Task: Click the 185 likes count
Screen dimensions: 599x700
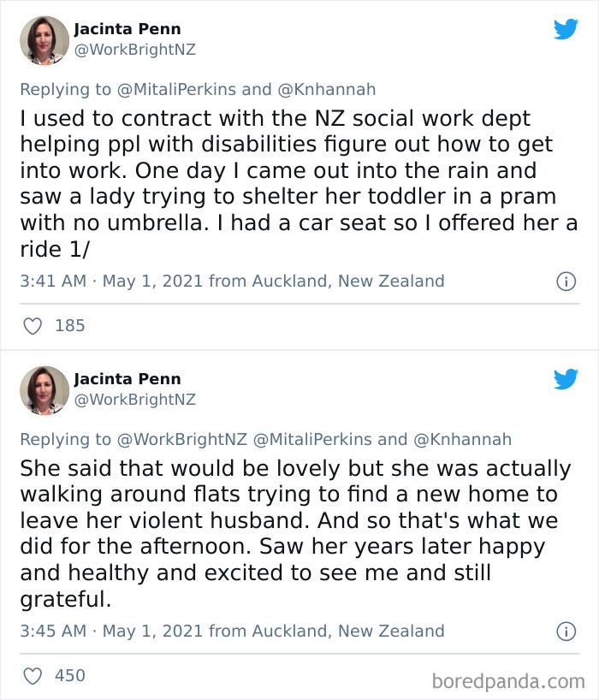Action: (69, 325)
